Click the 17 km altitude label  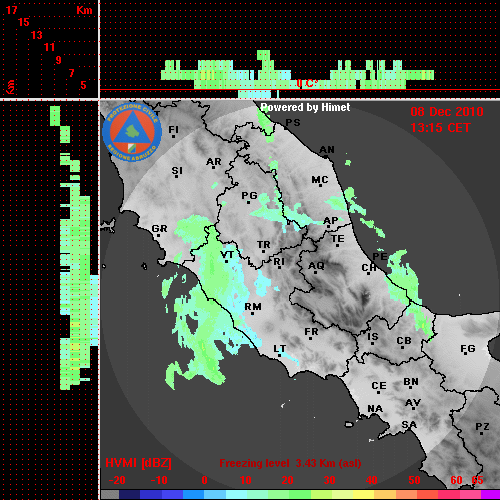pos(11,10)
